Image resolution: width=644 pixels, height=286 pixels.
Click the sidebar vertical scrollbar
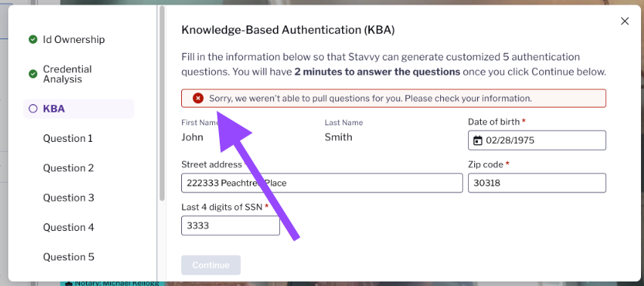coord(162,103)
